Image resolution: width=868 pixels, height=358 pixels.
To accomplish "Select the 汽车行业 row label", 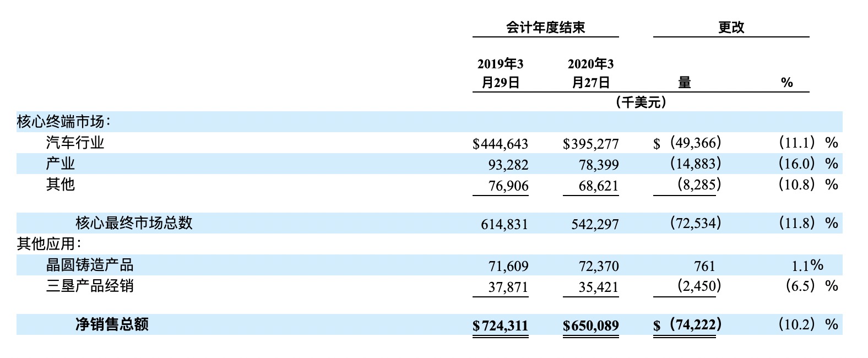I will (75, 143).
